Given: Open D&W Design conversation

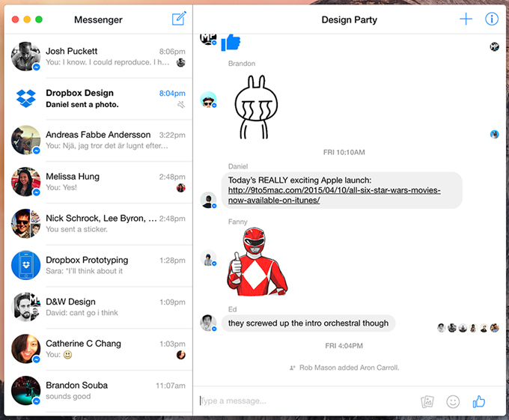Looking at the screenshot, I should [x=98, y=307].
